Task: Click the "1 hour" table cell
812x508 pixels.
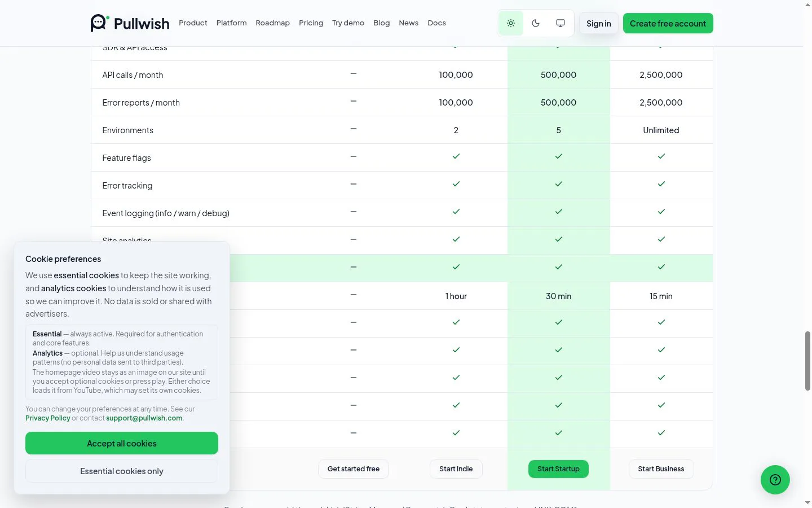Action: pyautogui.click(x=456, y=296)
